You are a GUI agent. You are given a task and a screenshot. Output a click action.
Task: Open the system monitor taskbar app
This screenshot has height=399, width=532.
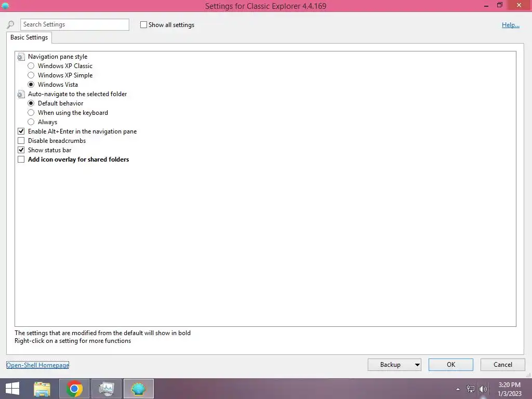[107, 389]
